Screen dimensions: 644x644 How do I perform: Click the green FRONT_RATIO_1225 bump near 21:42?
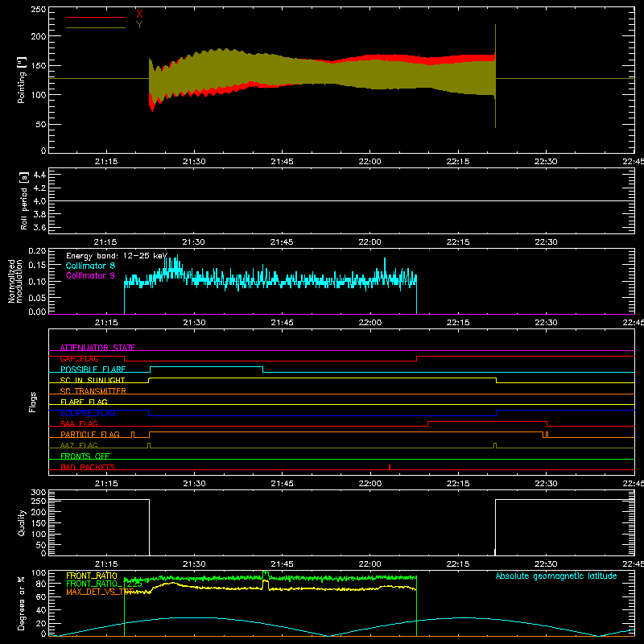(x=266, y=574)
